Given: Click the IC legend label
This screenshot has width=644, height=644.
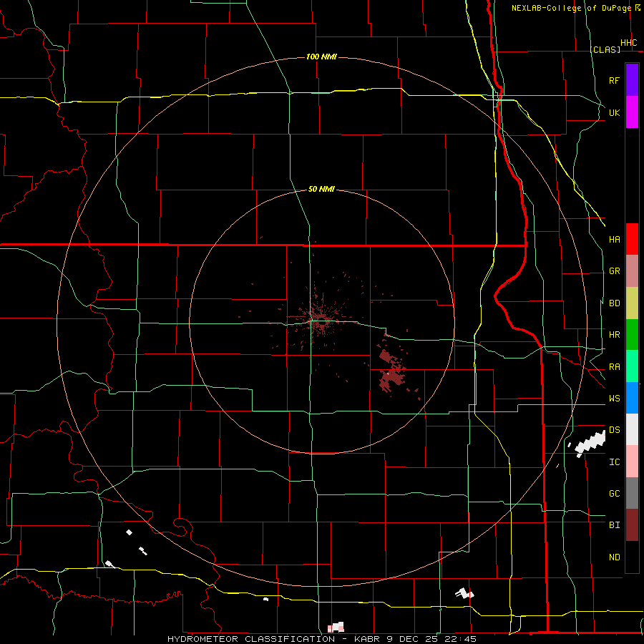Looking at the screenshot, I should pos(614,462).
